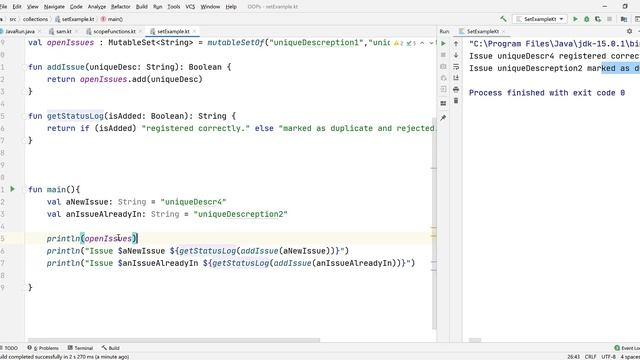Viewport: 640px width, 360px height.
Task: Click the editor horizontal scrollbar
Action: pos(174,340)
